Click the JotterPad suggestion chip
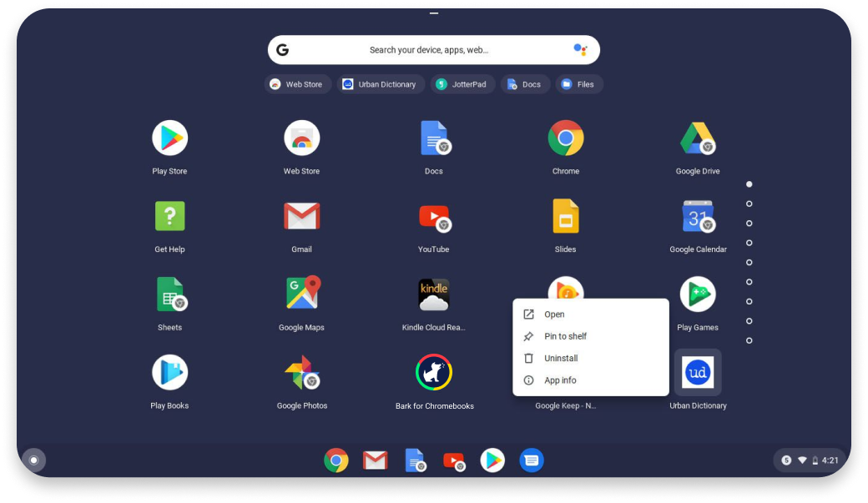The image size is (868, 503). (463, 84)
